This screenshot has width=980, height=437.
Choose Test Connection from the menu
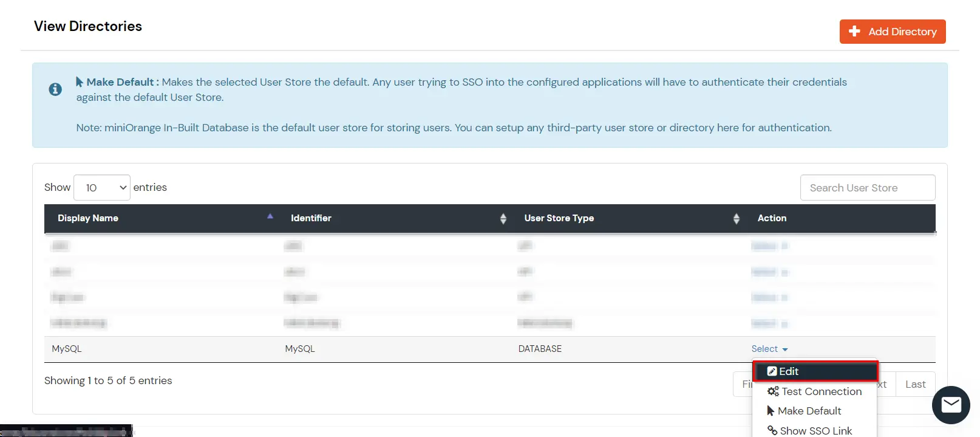coord(814,391)
